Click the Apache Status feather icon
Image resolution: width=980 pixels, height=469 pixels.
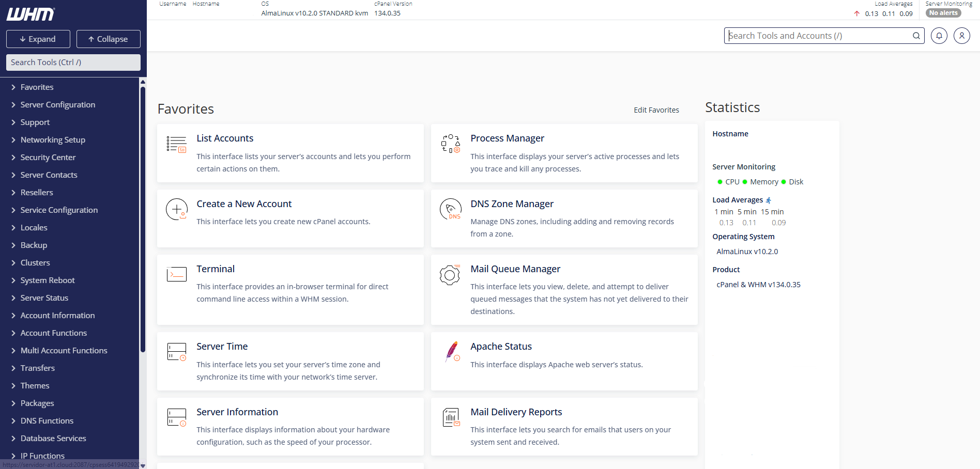click(452, 351)
